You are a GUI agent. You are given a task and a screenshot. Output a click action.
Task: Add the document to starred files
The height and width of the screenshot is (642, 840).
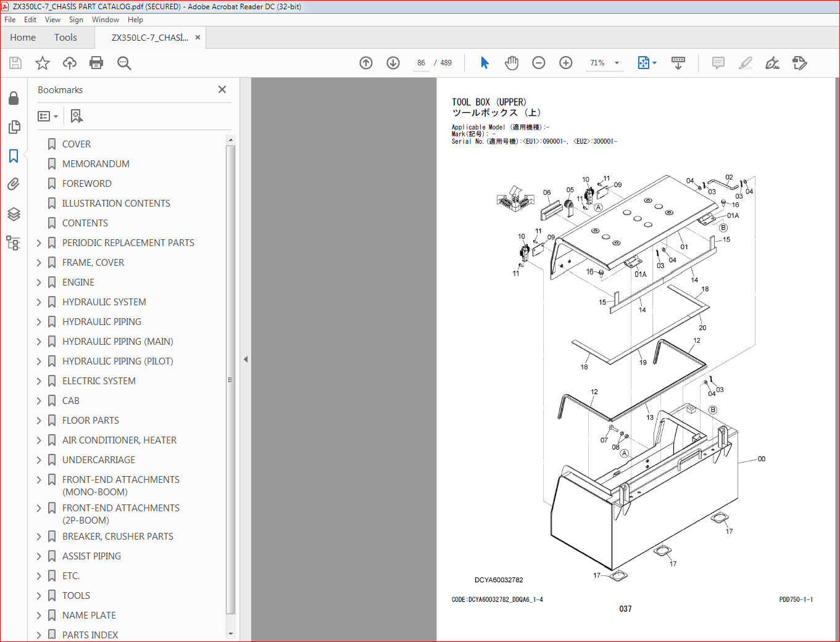[43, 63]
